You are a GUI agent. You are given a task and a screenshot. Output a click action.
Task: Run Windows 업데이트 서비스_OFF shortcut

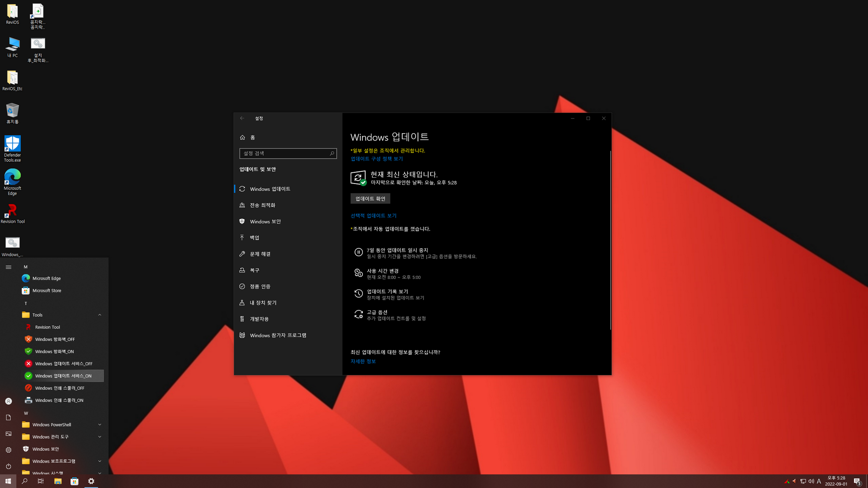pos(62,364)
